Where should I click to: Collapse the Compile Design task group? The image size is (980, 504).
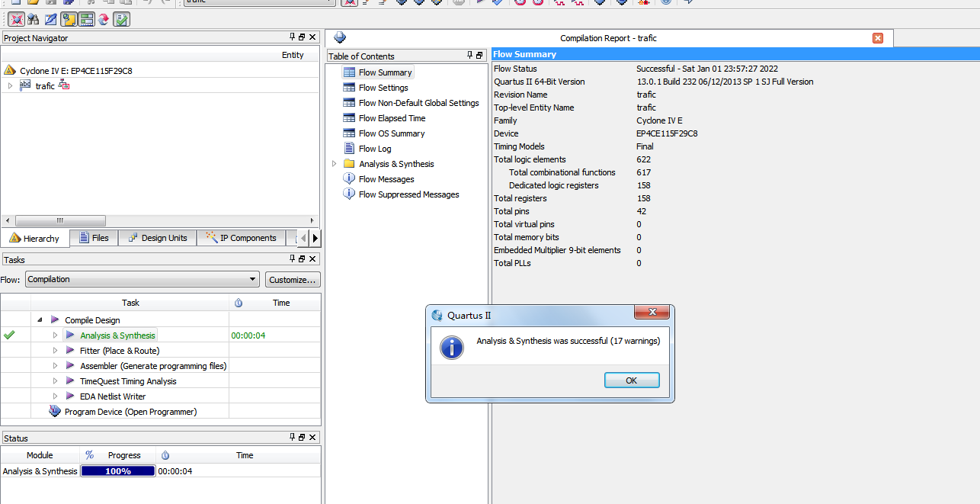(40, 320)
